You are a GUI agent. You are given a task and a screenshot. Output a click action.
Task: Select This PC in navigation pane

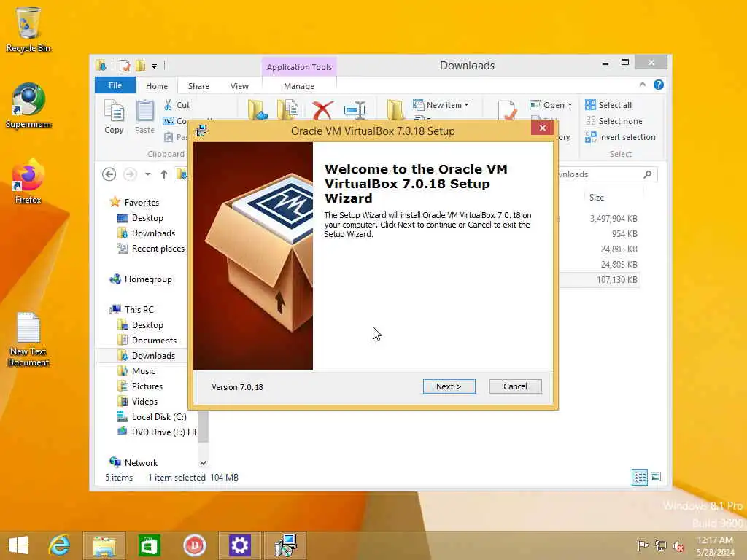(x=139, y=309)
